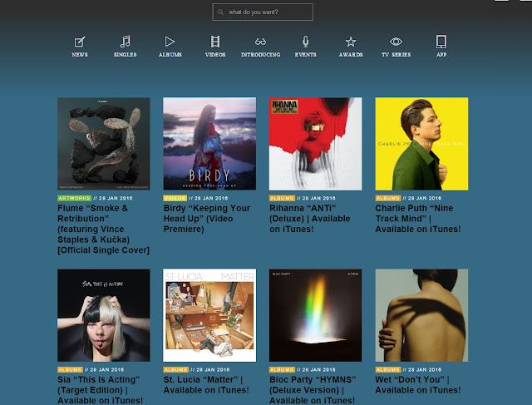This screenshot has width=532, height=405.
Task: Click the search magnifier icon
Action: pyautogui.click(x=220, y=12)
